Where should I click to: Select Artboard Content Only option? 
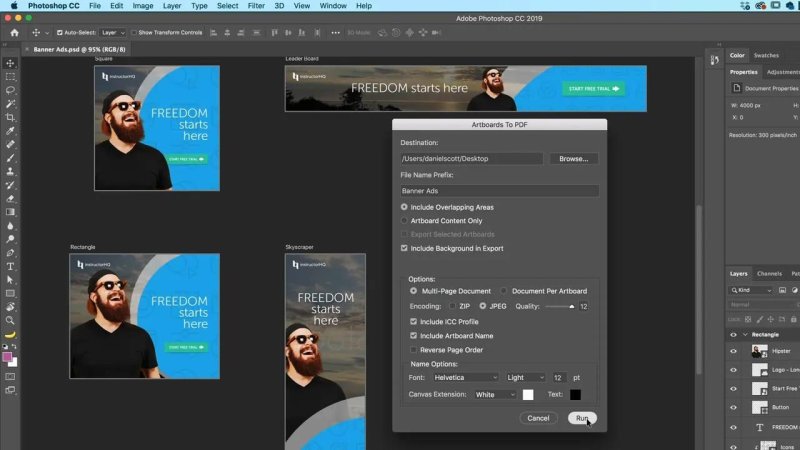point(404,221)
